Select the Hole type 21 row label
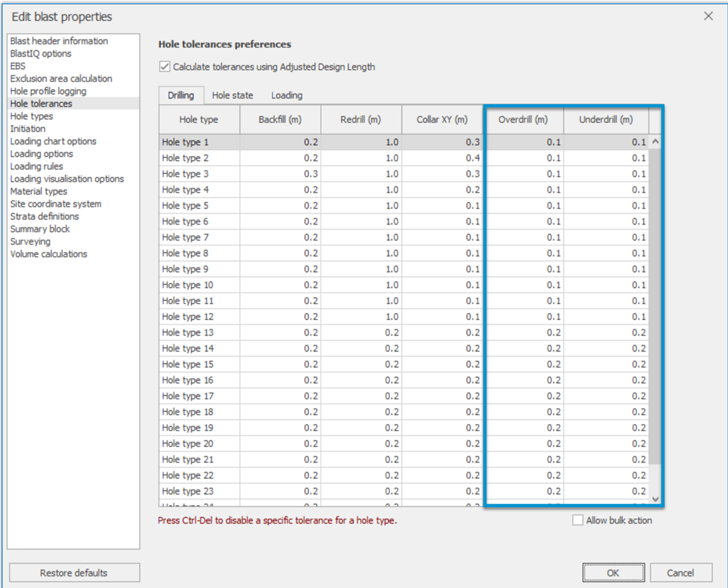The image size is (728, 588). click(199, 459)
